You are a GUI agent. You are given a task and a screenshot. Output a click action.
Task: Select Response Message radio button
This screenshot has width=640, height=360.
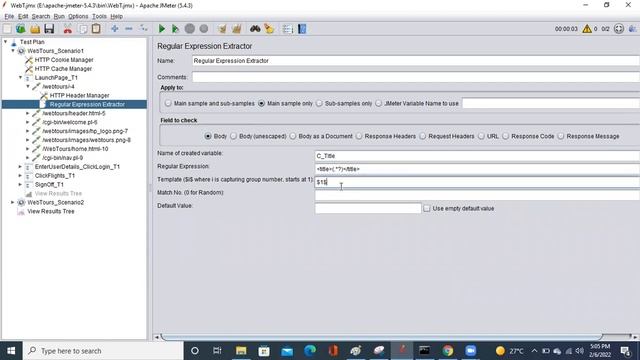(x=561, y=136)
